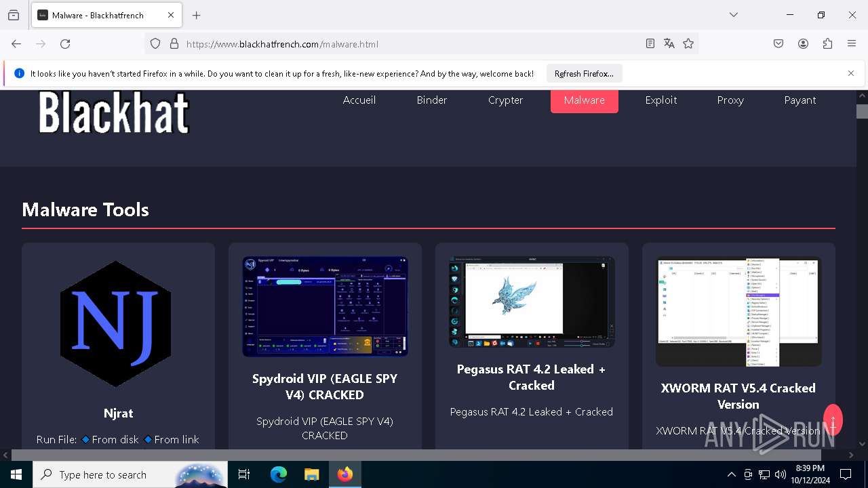Image resolution: width=868 pixels, height=488 pixels.
Task: Open the network tray icon
Action: 764,474
